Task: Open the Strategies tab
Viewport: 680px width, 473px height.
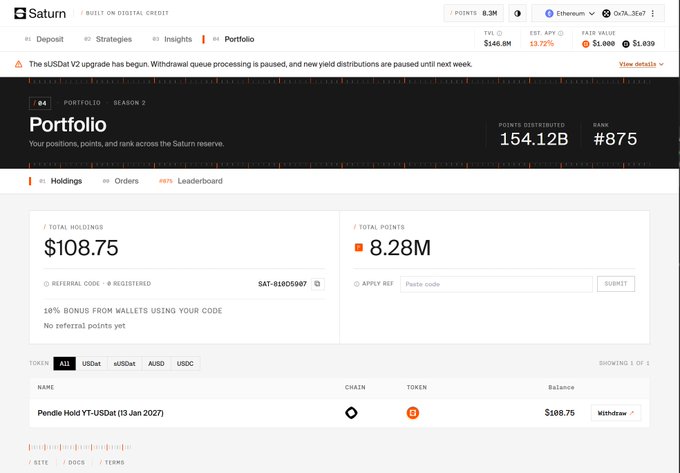Action: pyautogui.click(x=108, y=39)
